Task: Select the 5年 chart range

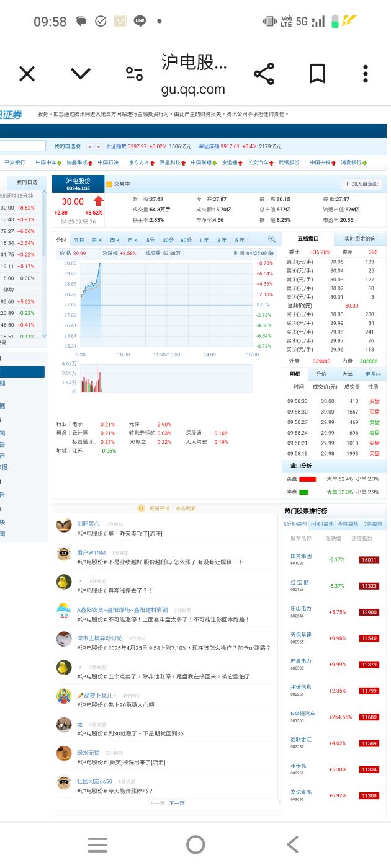Action: coord(240,240)
